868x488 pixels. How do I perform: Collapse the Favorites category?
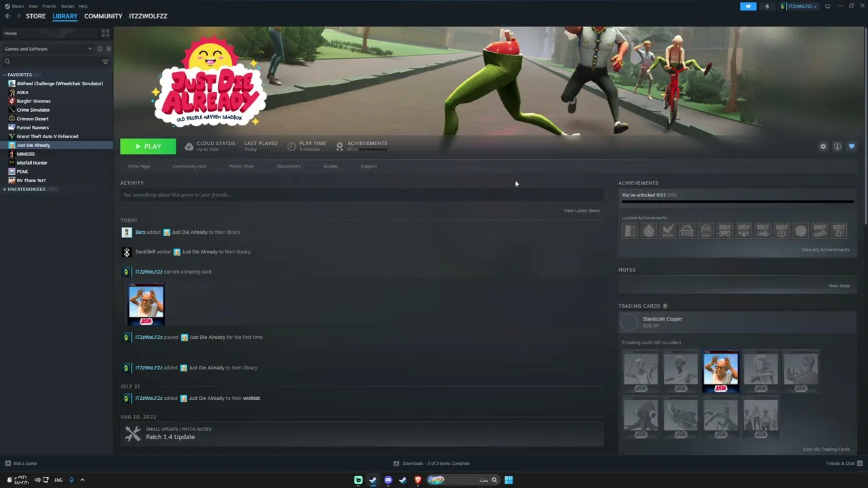pyautogui.click(x=5, y=75)
